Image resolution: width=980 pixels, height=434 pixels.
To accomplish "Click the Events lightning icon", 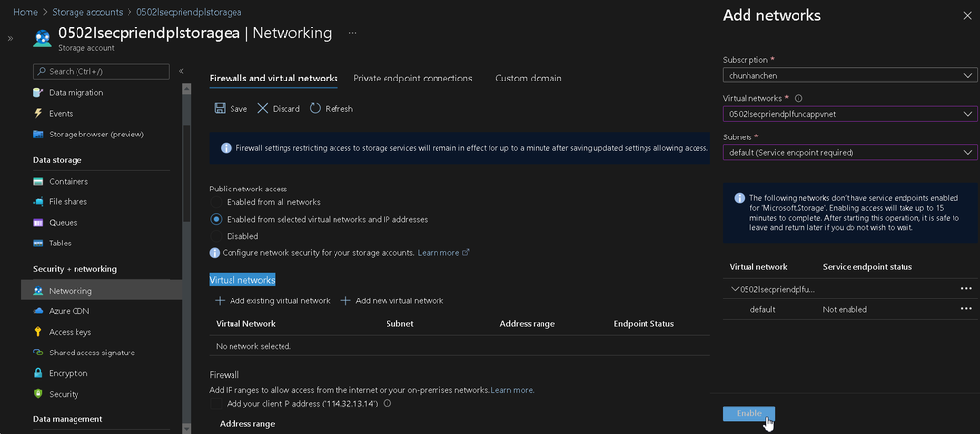I will tap(38, 114).
